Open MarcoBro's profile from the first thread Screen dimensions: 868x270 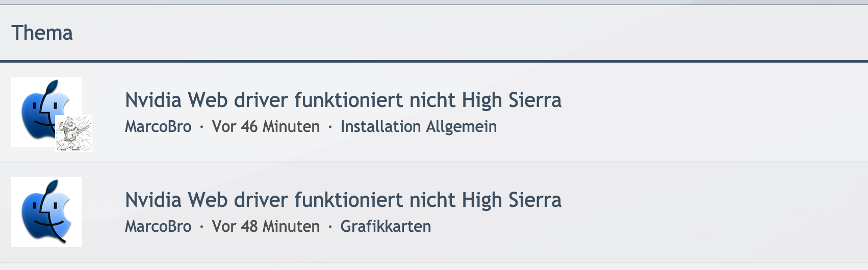pyautogui.click(x=158, y=127)
